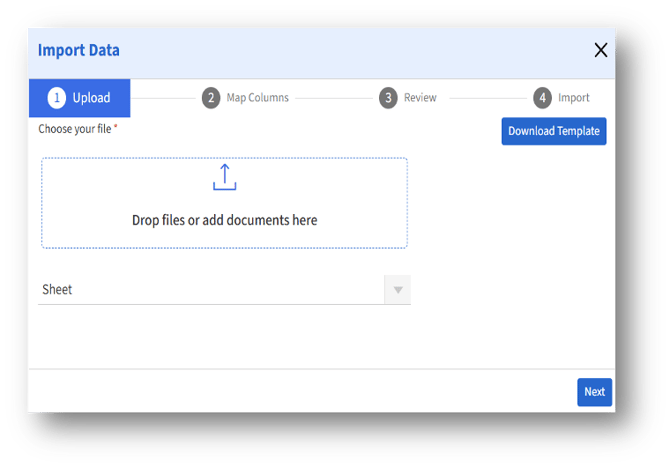Image resolution: width=670 pixels, height=467 pixels.
Task: Click the step 1 number circle
Action: (57, 98)
